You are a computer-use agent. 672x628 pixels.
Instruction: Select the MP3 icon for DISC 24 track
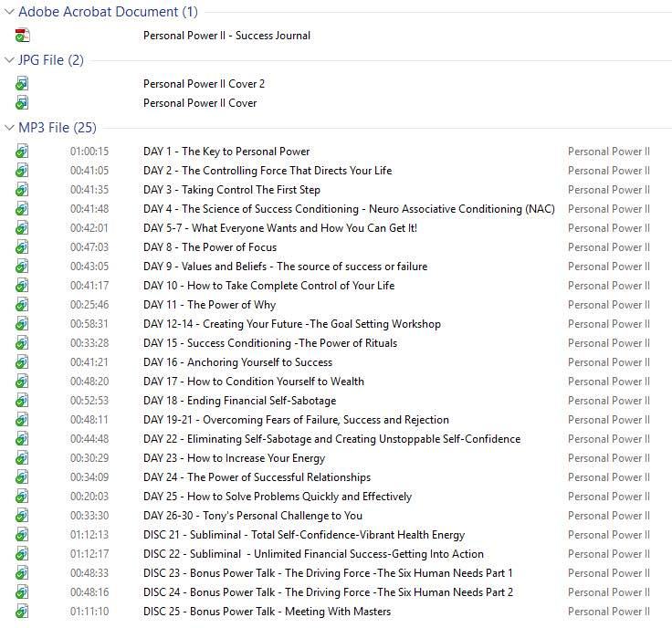click(22, 592)
